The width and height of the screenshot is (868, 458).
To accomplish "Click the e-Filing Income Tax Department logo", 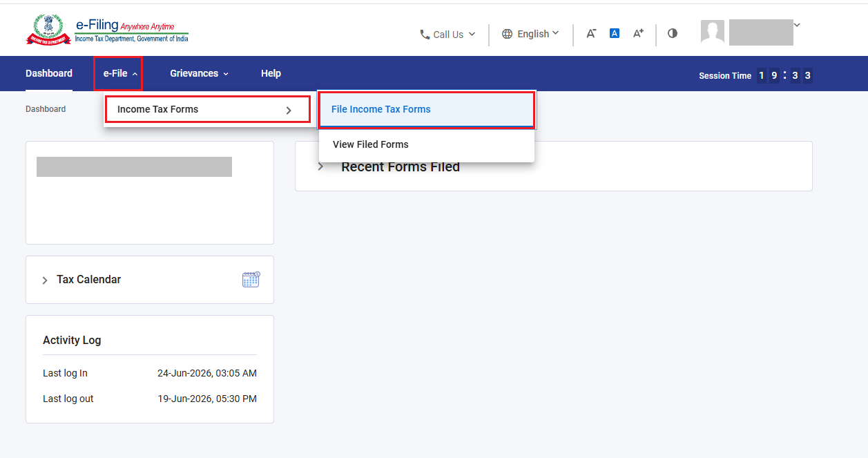I will click(x=107, y=32).
